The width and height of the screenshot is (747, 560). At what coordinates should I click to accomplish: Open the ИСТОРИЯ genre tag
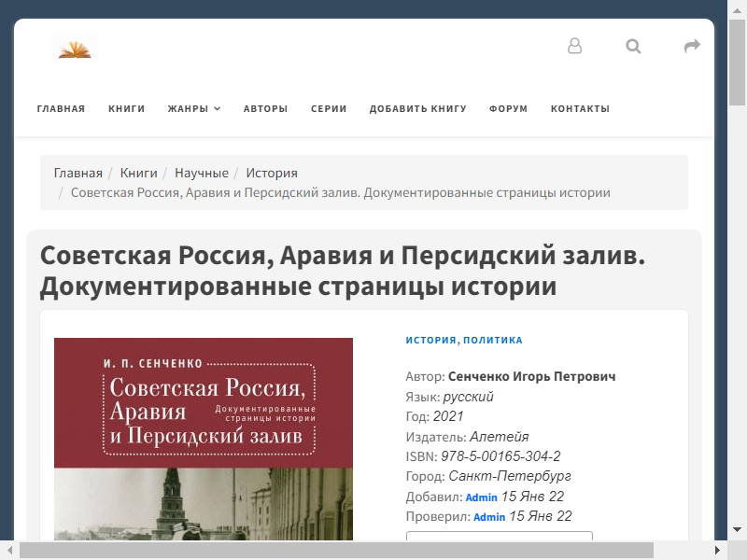click(x=431, y=340)
